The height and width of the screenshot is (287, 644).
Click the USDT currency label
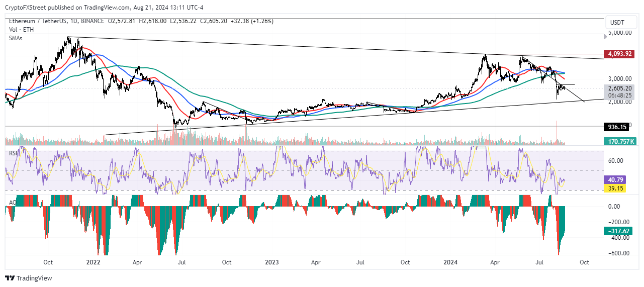(x=617, y=23)
